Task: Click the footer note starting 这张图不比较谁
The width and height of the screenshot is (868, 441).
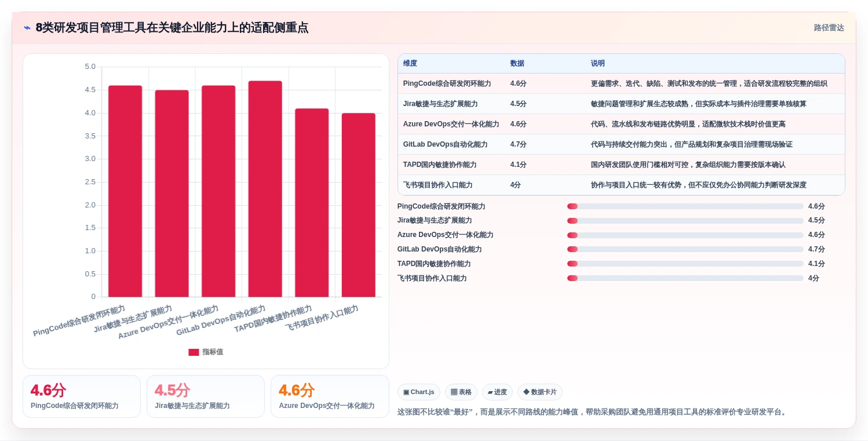Action: [593, 412]
